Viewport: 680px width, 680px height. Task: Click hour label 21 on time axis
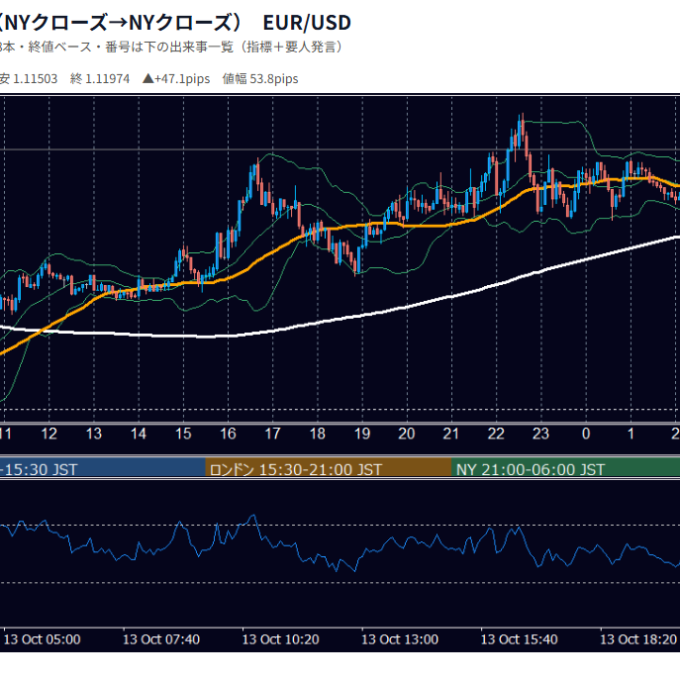451,434
